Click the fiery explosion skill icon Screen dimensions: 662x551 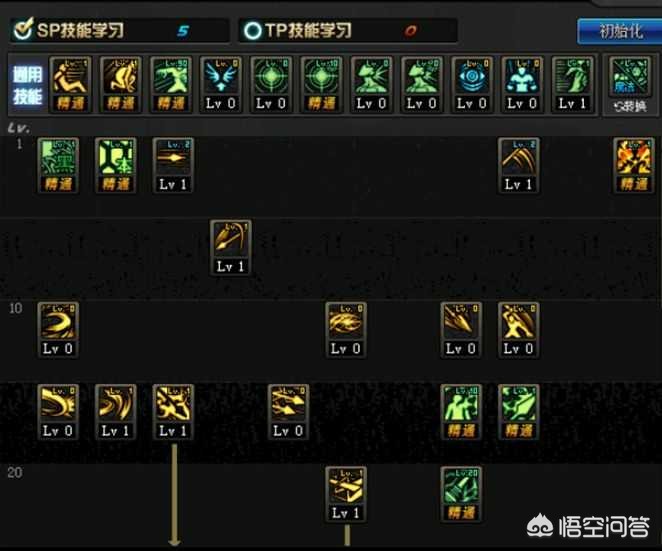click(633, 165)
